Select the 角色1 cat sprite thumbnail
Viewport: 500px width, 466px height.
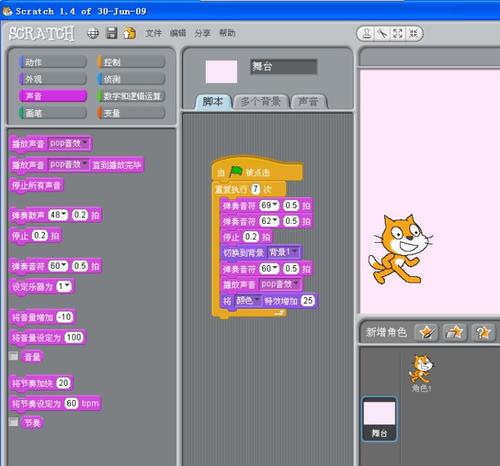pos(421,373)
